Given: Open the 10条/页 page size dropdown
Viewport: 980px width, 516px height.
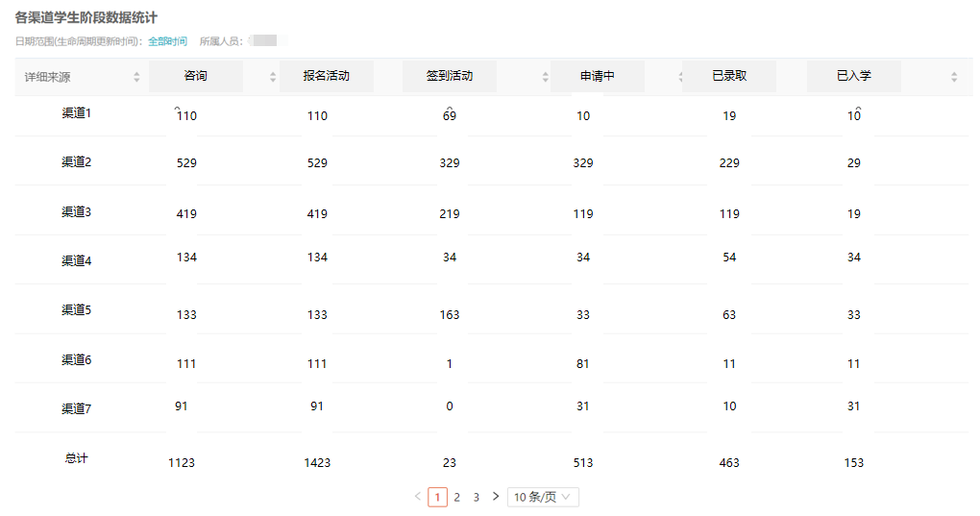Looking at the screenshot, I should 543,497.
